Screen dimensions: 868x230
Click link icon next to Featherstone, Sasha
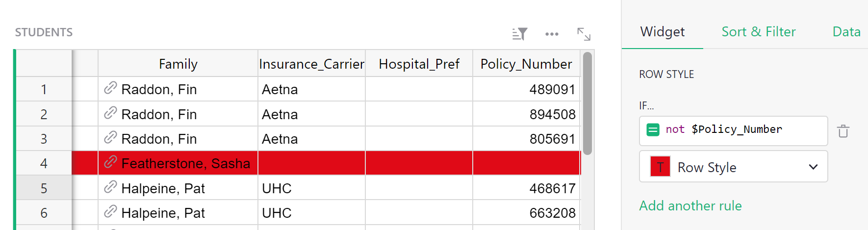(110, 162)
